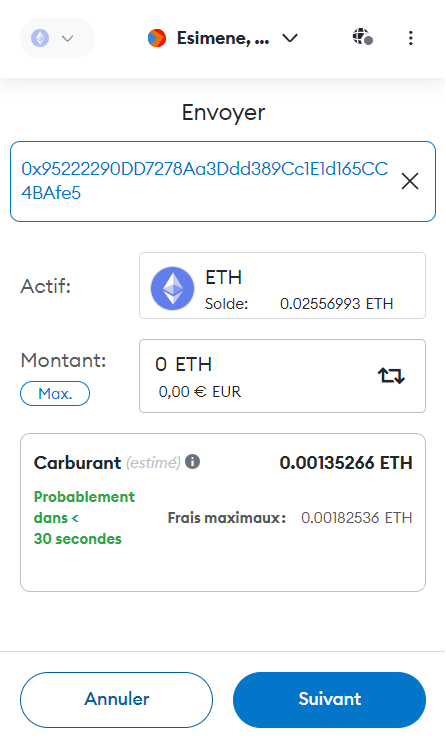Image resolution: width=446 pixels, height=748 pixels.
Task: Swap currency with the ETH/EUR switch icon
Action: (392, 376)
